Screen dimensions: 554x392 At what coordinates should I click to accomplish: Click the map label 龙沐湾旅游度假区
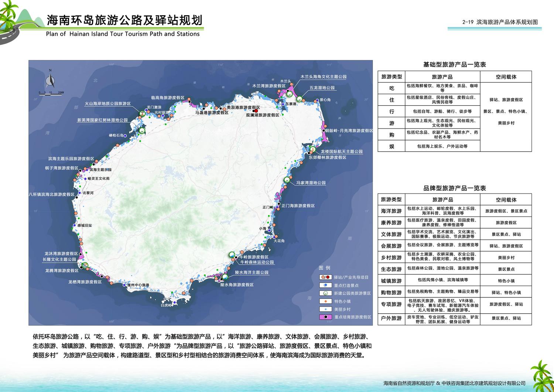coord(61,254)
